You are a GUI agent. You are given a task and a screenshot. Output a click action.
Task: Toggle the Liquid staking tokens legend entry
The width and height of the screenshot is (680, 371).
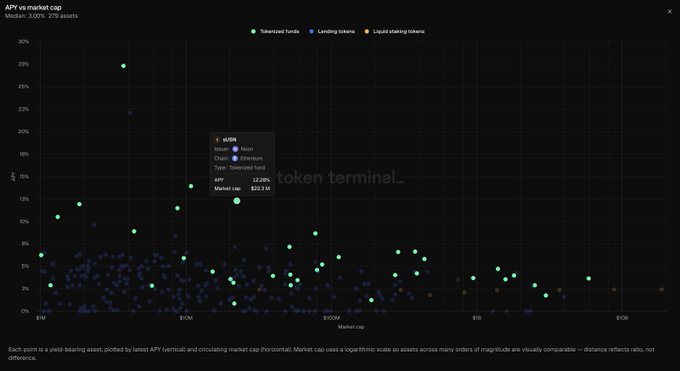[394, 31]
